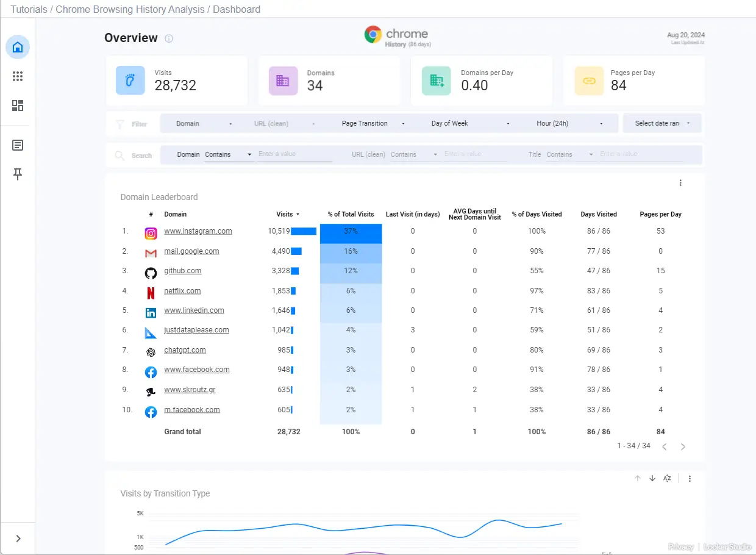Click the pin icon in the sidebar
Screen dimensions: 756x555
click(x=18, y=174)
